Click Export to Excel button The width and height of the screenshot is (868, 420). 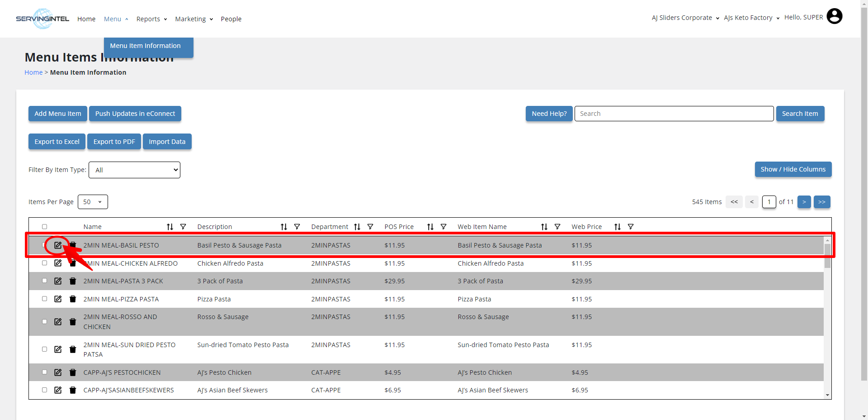[x=57, y=142]
